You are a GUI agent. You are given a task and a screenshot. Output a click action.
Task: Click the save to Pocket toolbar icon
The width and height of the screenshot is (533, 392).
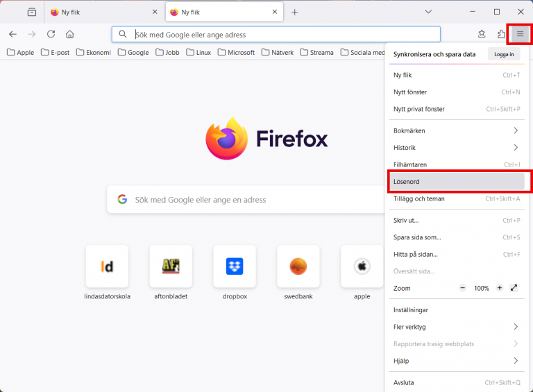click(482, 34)
